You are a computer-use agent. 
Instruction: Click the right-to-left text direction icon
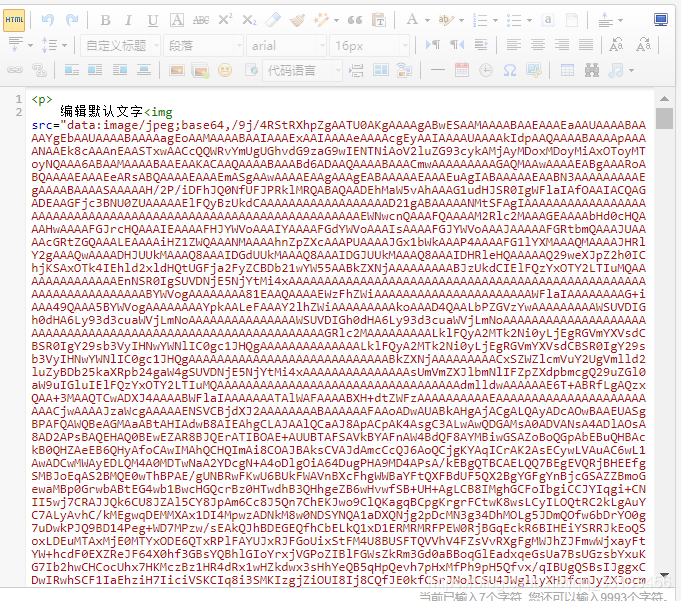coord(457,45)
